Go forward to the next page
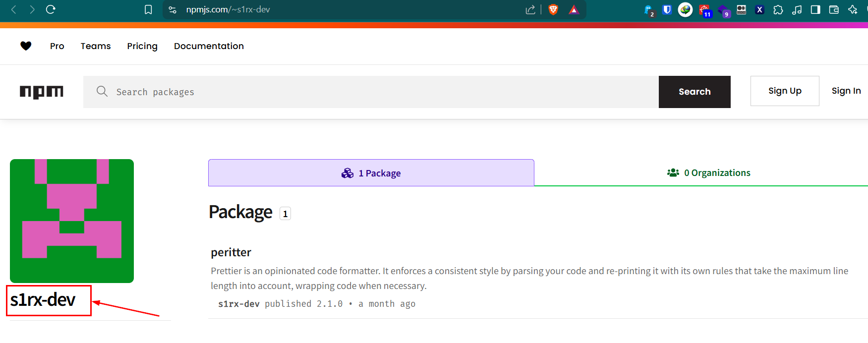 coord(32,9)
